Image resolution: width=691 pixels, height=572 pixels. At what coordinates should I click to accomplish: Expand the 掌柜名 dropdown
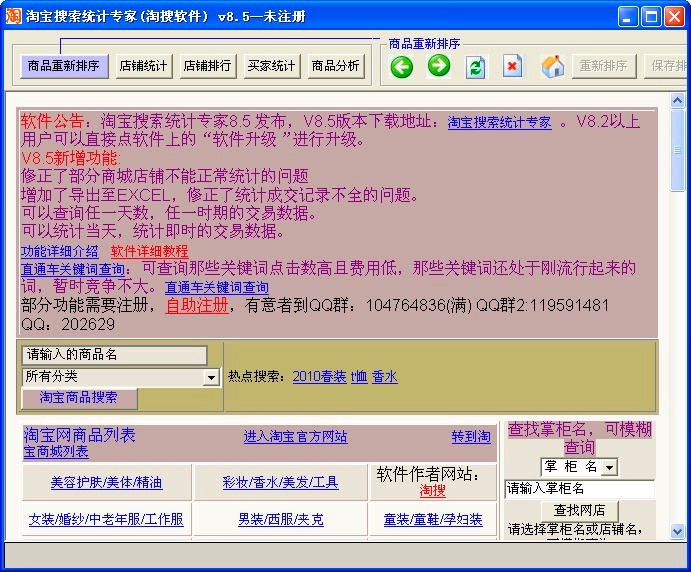coord(610,467)
